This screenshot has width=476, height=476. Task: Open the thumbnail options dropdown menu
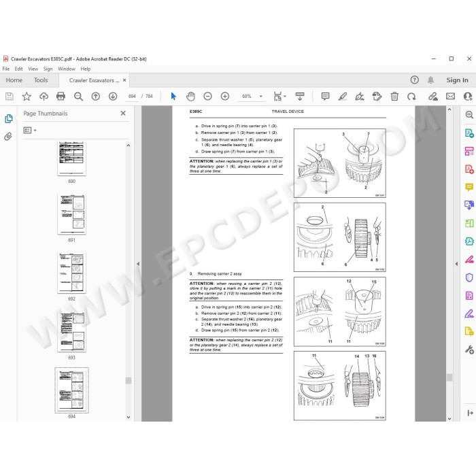(x=30, y=131)
